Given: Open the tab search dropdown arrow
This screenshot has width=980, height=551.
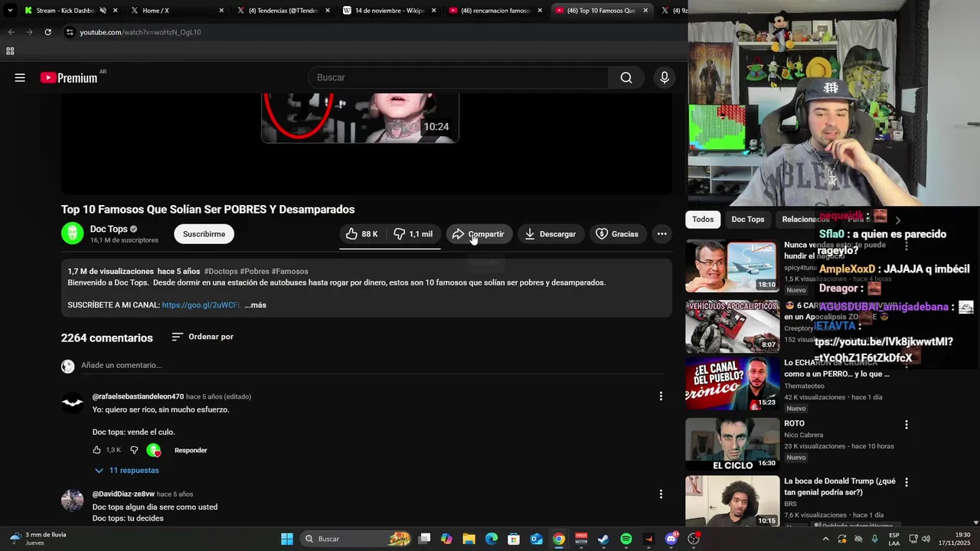Looking at the screenshot, I should coord(10,11).
